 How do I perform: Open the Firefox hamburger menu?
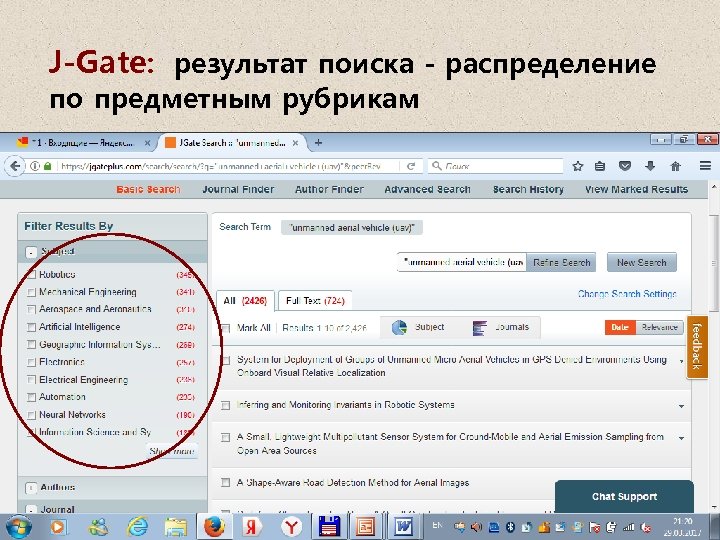(705, 166)
